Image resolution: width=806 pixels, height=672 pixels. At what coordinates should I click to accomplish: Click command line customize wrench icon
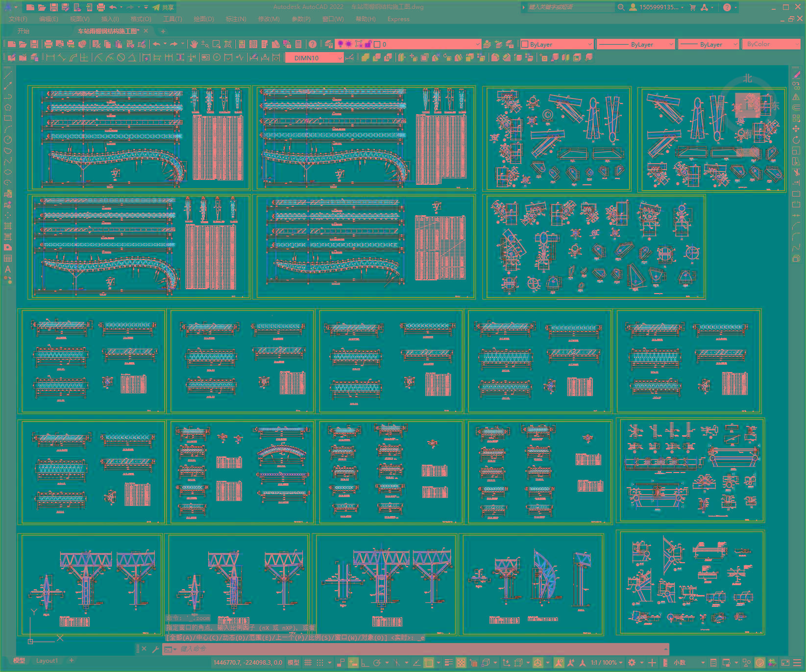tap(155, 649)
